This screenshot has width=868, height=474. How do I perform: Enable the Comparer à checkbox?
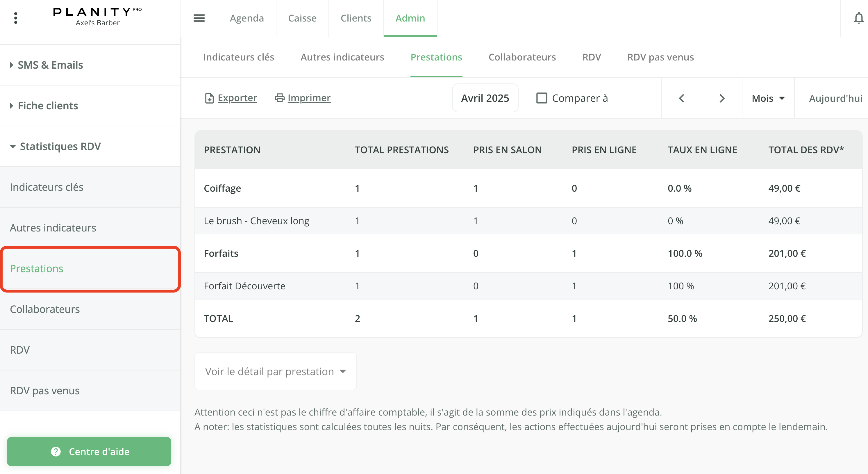tap(542, 98)
